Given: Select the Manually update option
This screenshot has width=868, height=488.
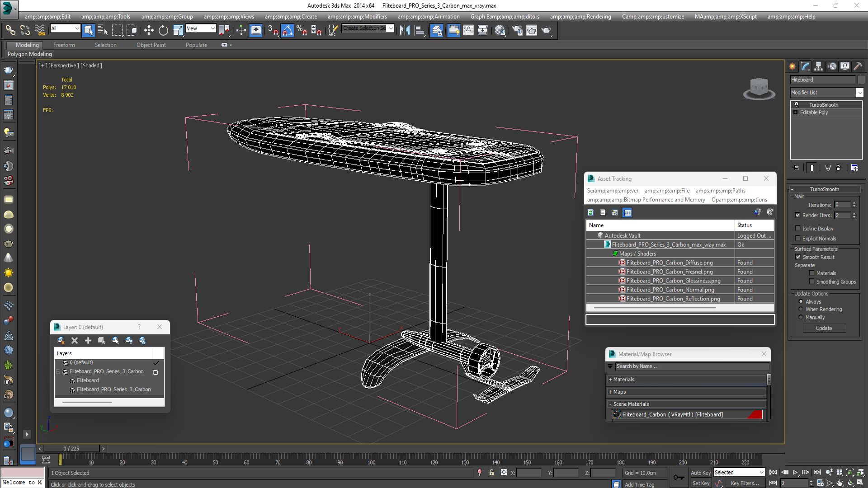Looking at the screenshot, I should (801, 317).
